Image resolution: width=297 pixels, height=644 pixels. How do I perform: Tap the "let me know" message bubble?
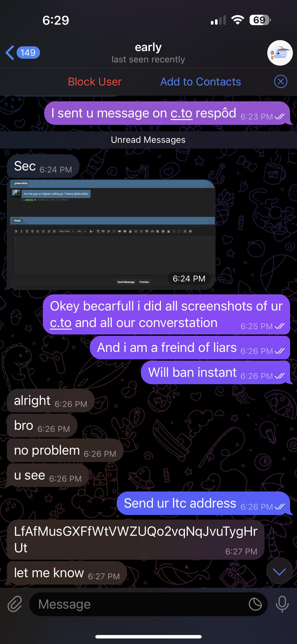pos(67,573)
